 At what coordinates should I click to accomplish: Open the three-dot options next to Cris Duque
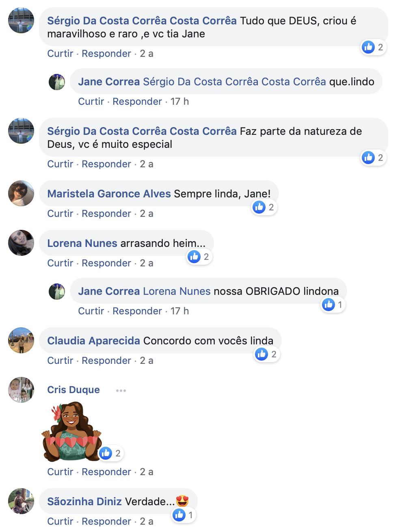point(121,390)
